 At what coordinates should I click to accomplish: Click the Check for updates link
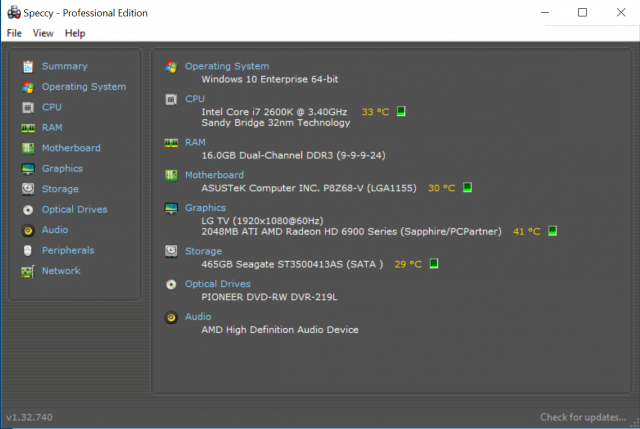584,417
